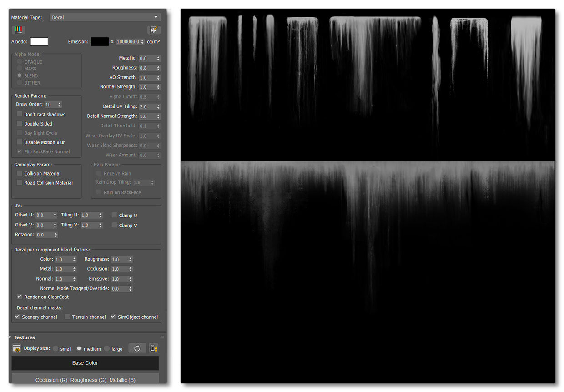564x392 pixels.
Task: Click the white Albedo color swatch
Action: coord(39,41)
